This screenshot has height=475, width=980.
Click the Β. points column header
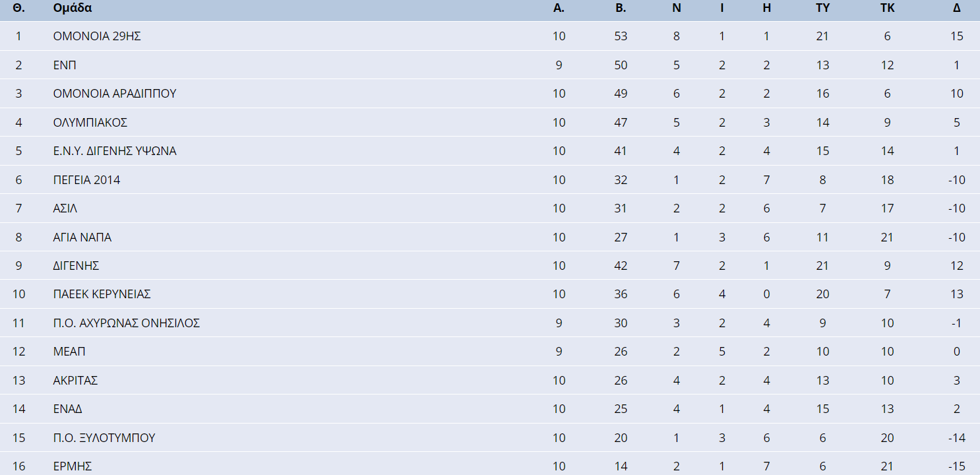621,9
